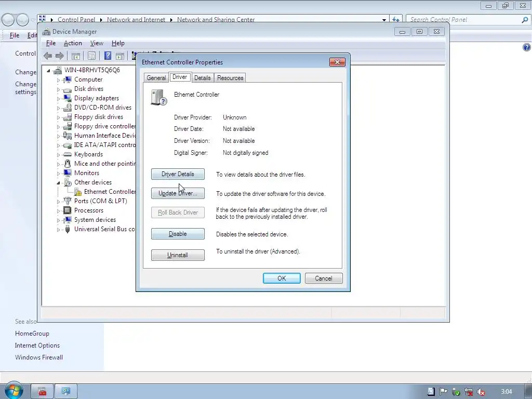Expand the Ports (COM & LPT) node
Image resolution: width=532 pixels, height=399 pixels.
point(58,202)
